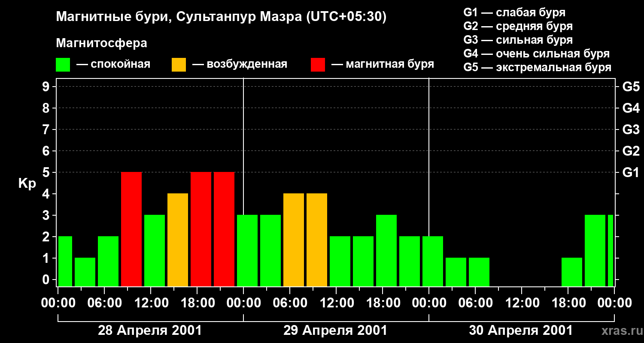Click the Kp 3 green bar above 18:00 on 29 April

click(x=386, y=251)
